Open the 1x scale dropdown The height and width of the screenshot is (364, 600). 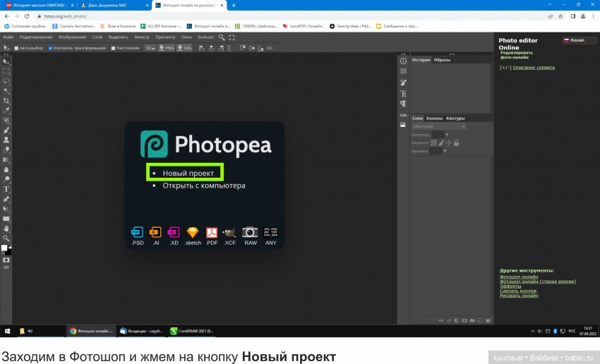(x=150, y=48)
